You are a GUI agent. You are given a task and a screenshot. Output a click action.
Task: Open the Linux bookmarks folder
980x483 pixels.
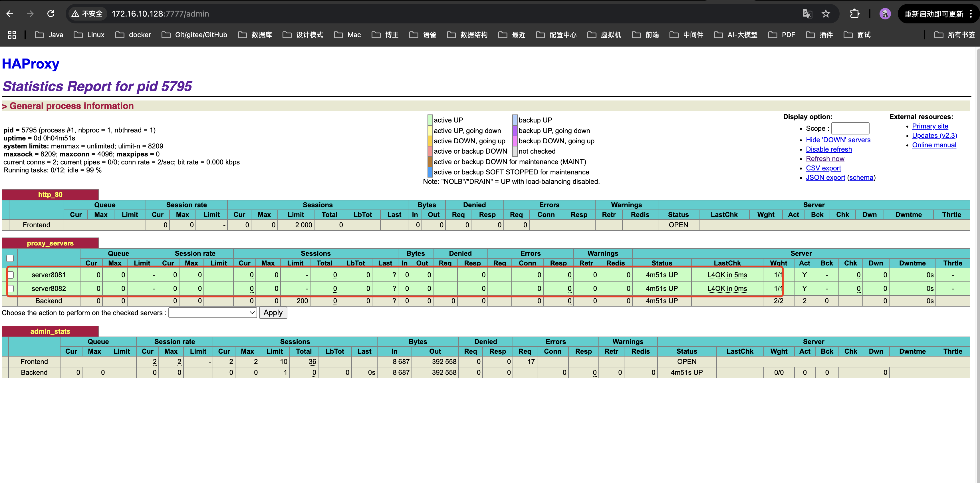89,35
